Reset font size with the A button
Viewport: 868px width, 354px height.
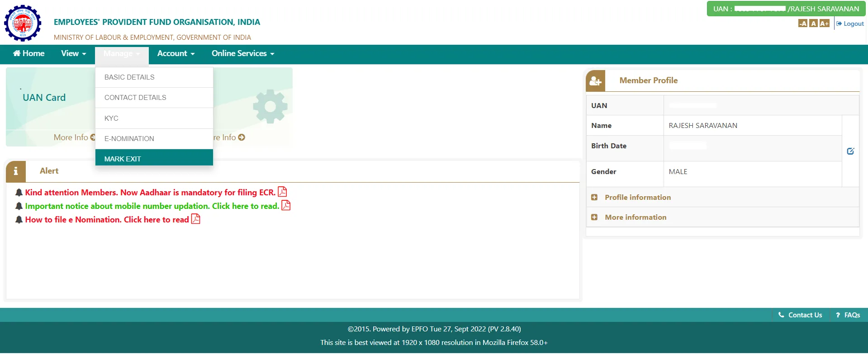(813, 24)
